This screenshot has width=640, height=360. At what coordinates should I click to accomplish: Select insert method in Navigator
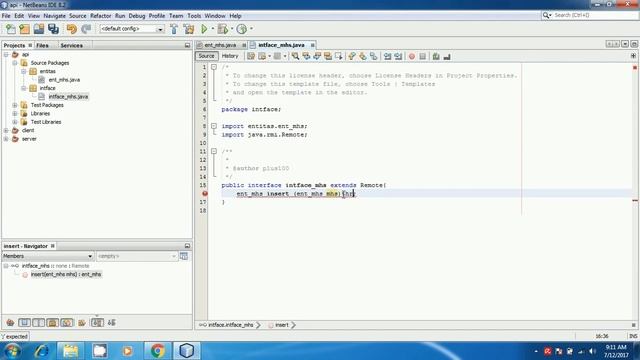pyautogui.click(x=66, y=274)
